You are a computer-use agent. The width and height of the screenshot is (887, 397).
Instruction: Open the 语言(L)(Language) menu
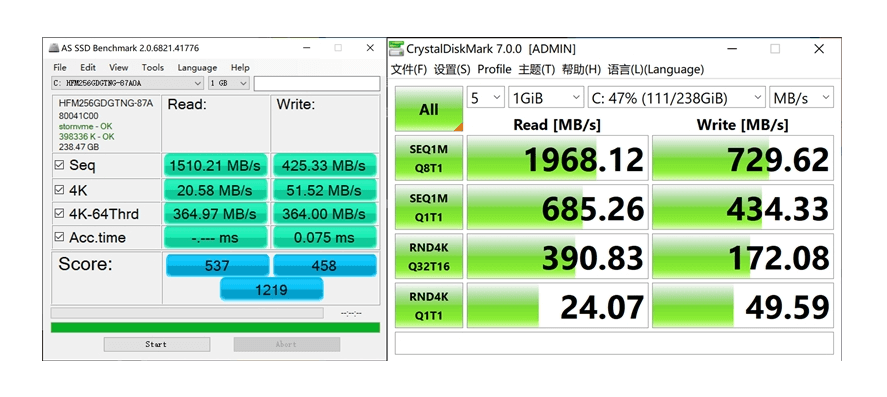click(x=656, y=70)
